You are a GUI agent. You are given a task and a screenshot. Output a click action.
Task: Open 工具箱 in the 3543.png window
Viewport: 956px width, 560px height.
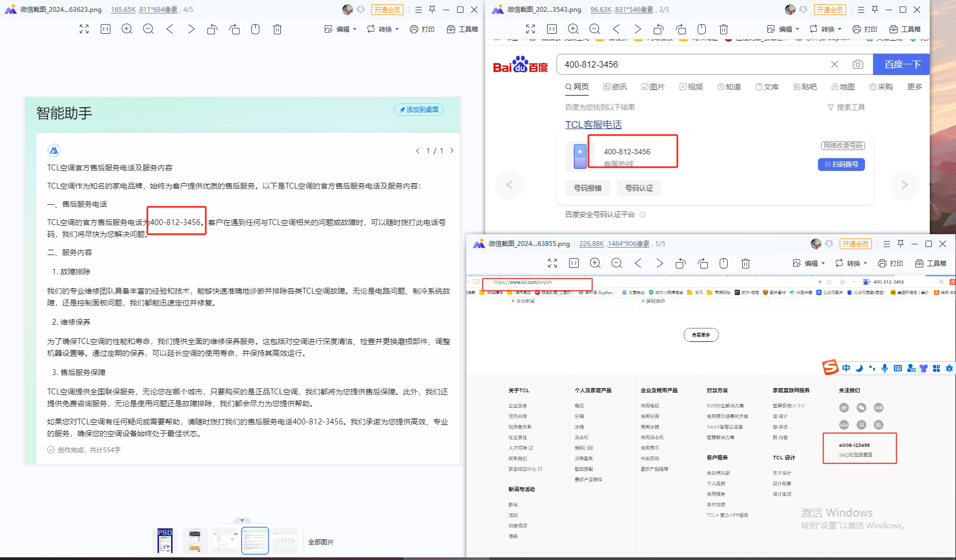pos(905,29)
